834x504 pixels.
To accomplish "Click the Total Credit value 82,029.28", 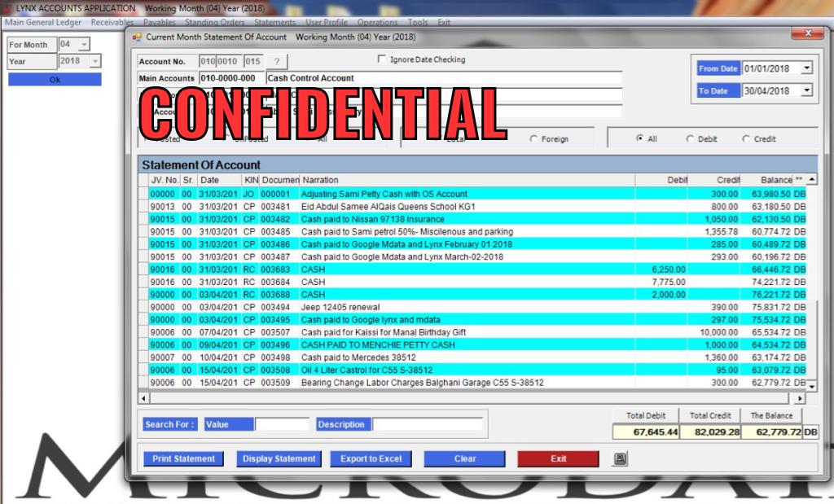I will [709, 432].
